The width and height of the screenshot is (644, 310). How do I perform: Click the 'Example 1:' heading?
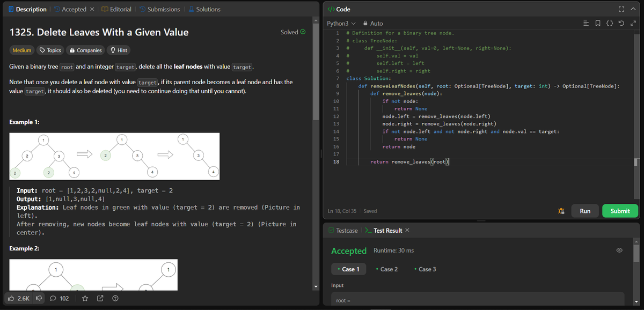25,122
